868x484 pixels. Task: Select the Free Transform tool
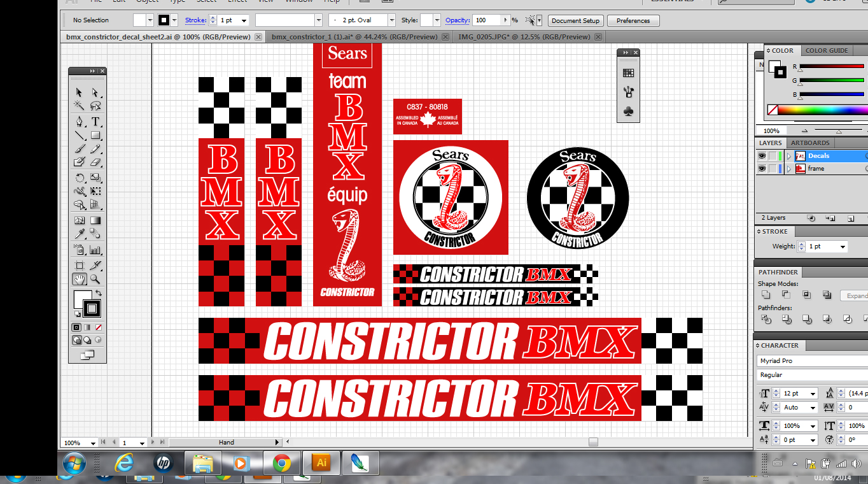[95, 191]
